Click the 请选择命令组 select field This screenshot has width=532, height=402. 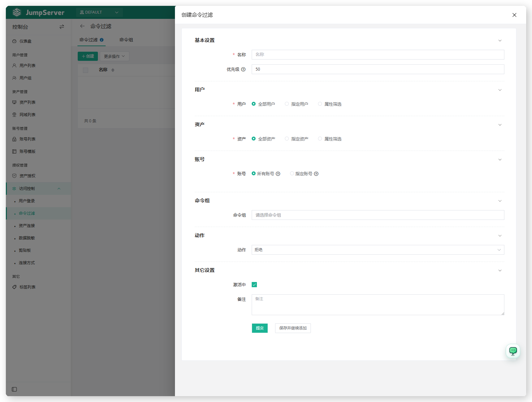pyautogui.click(x=378, y=215)
